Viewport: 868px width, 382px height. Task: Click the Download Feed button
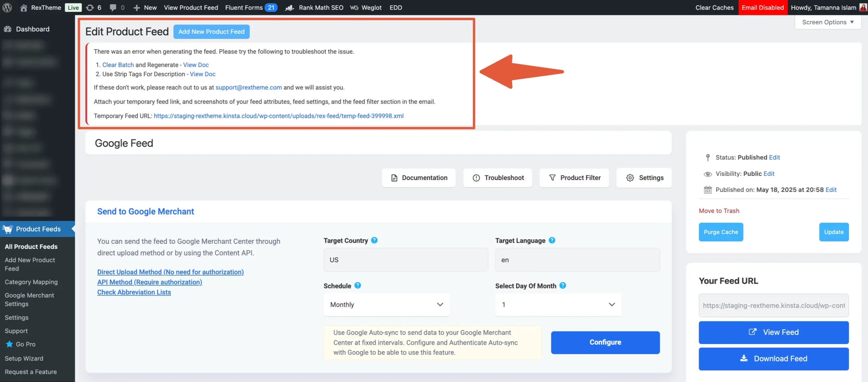coord(773,359)
